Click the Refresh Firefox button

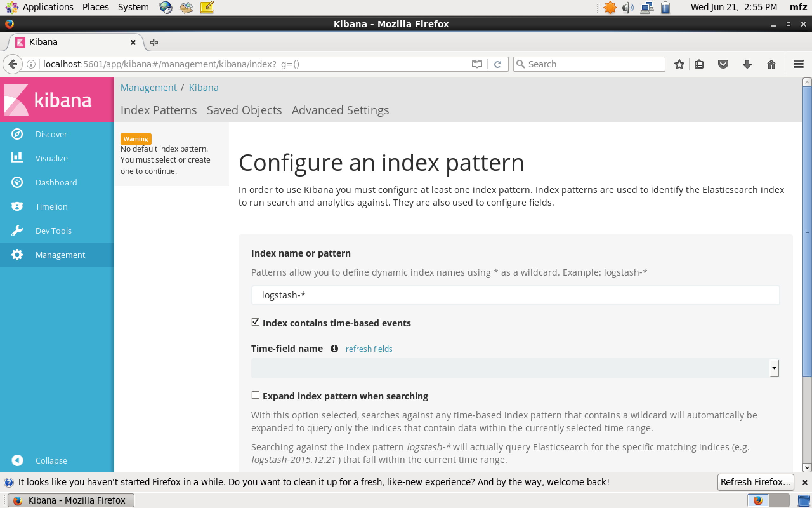click(x=756, y=482)
